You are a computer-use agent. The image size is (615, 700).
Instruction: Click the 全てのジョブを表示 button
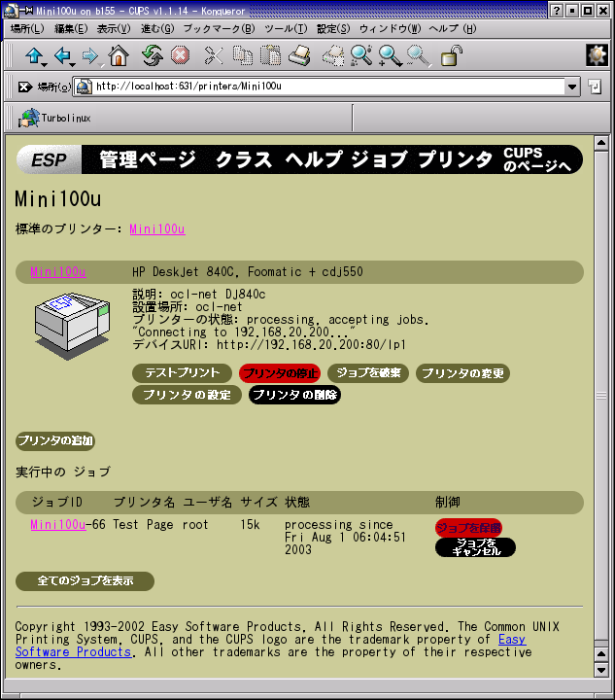[85, 580]
